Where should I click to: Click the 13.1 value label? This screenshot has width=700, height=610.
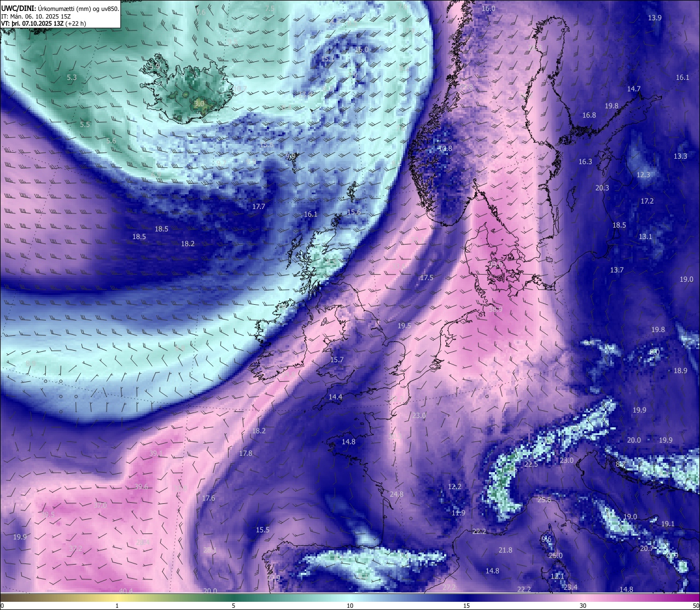(645, 236)
